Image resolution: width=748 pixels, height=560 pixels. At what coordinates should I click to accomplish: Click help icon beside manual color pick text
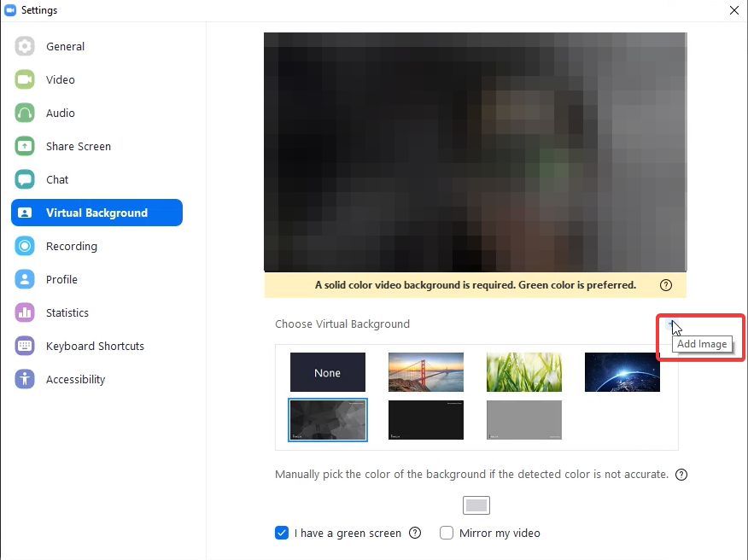[681, 475]
